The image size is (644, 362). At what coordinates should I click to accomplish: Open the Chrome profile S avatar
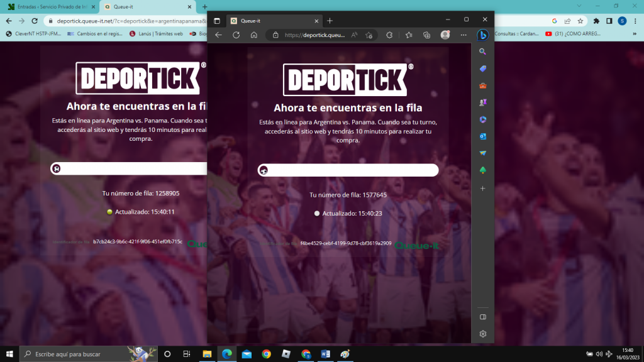[x=622, y=21]
